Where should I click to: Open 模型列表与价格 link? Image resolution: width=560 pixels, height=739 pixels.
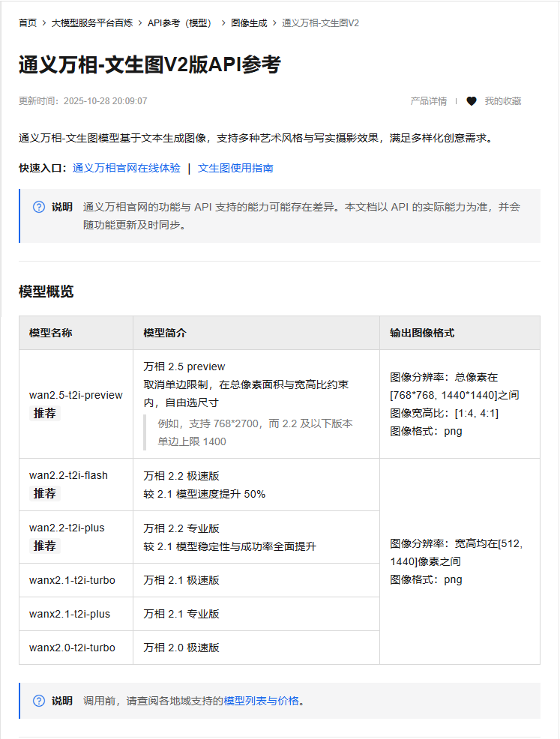click(261, 701)
